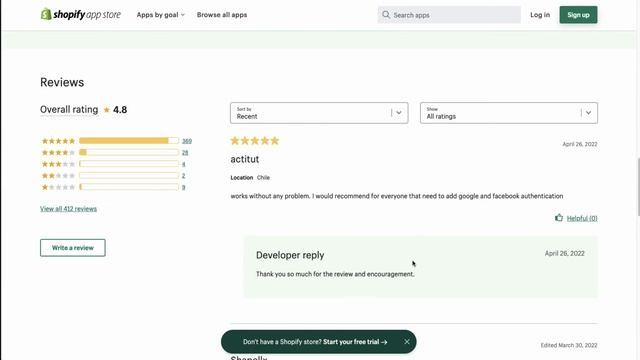This screenshot has width=640, height=360.
Task: Click the Sort by dropdown chevron
Action: 399,113
